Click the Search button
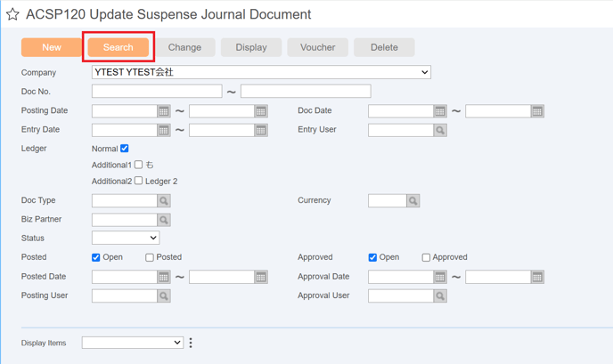Viewport: 613px width, 364px height. point(119,47)
